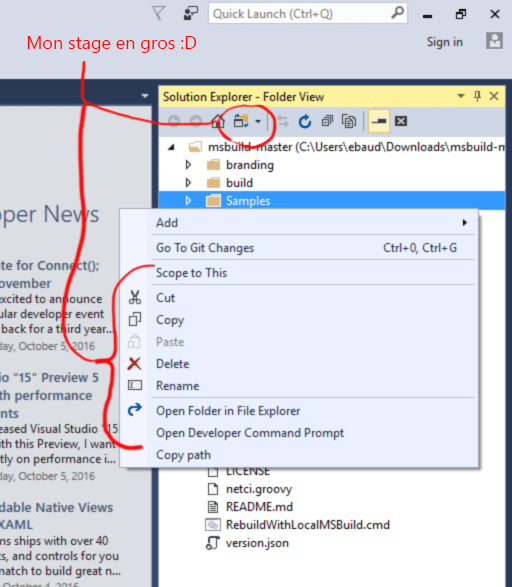Screen dimensions: 512x587
Task: Choose Open Folder in File Explorer
Action: [299, 411]
